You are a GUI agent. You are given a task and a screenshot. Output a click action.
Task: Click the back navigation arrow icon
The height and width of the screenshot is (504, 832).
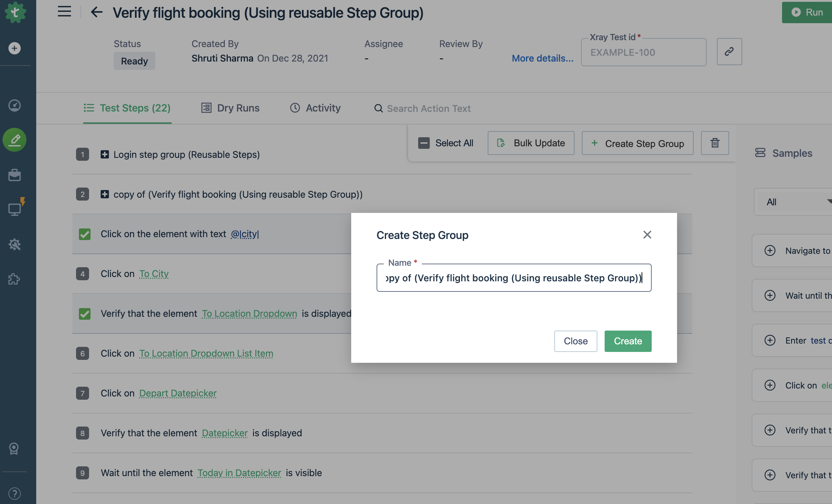96,12
